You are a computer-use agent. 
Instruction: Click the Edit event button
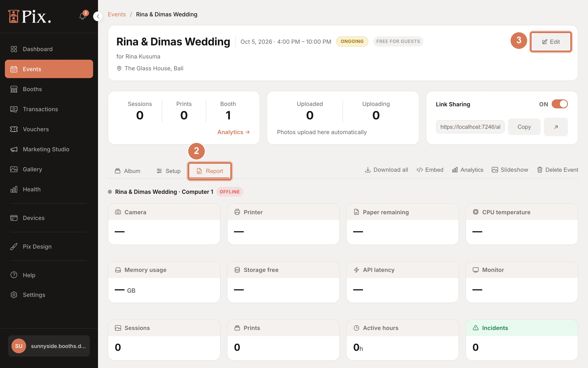pos(551,42)
